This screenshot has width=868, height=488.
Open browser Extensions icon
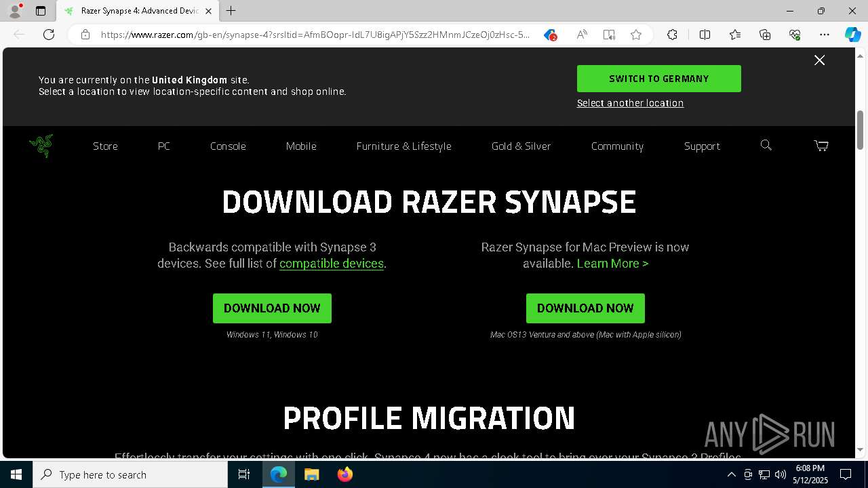672,35
